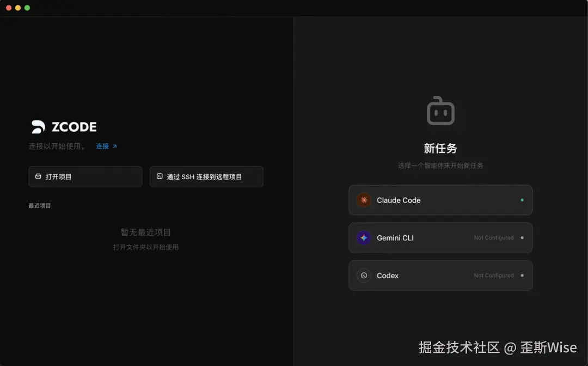Viewport: 588px width, 366px height.
Task: Click the folder icon in 打开项目 button
Action: (38, 176)
